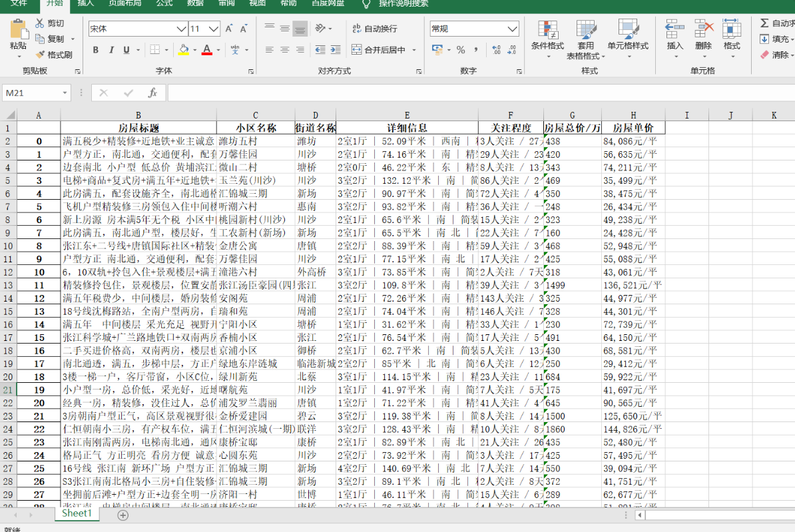The image size is (795, 532).
Task: Click the Delete cells (删除) icon
Action: [703, 37]
